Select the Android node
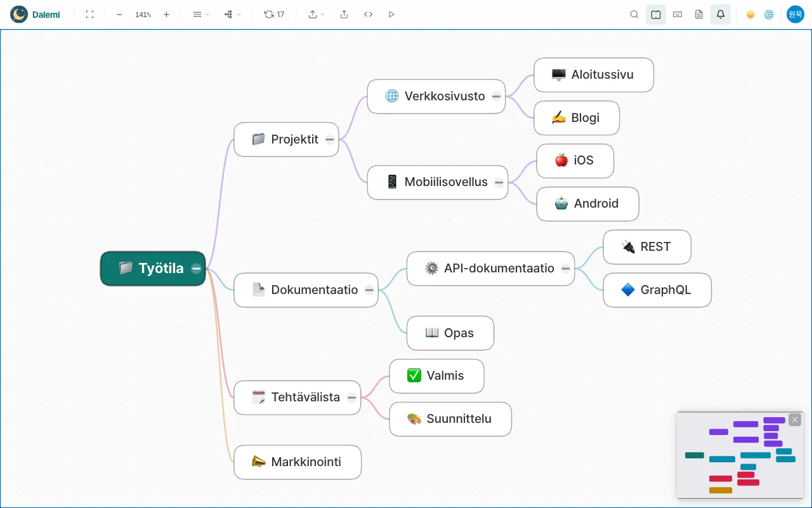The height and width of the screenshot is (508, 812). 587,204
